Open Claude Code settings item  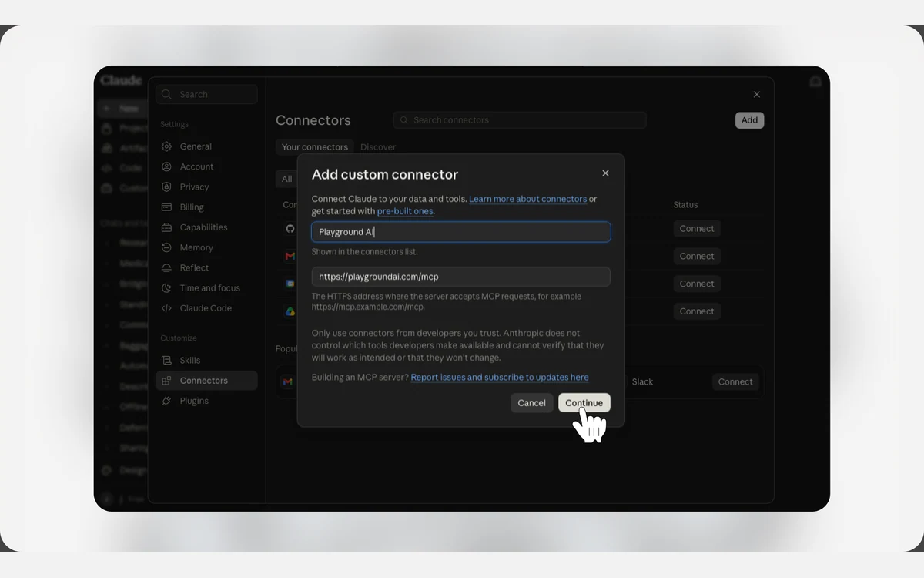[206, 308]
